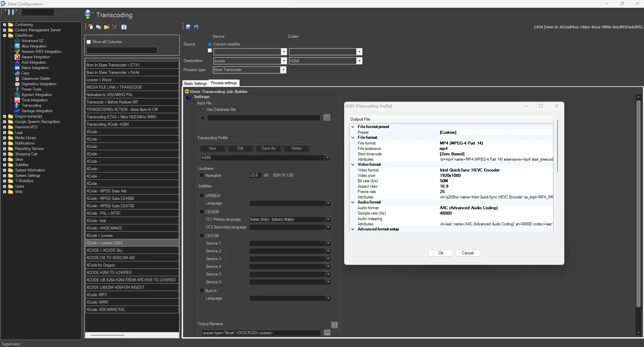
Task: Enable the Show all Columns checkbox
Action: coord(89,42)
